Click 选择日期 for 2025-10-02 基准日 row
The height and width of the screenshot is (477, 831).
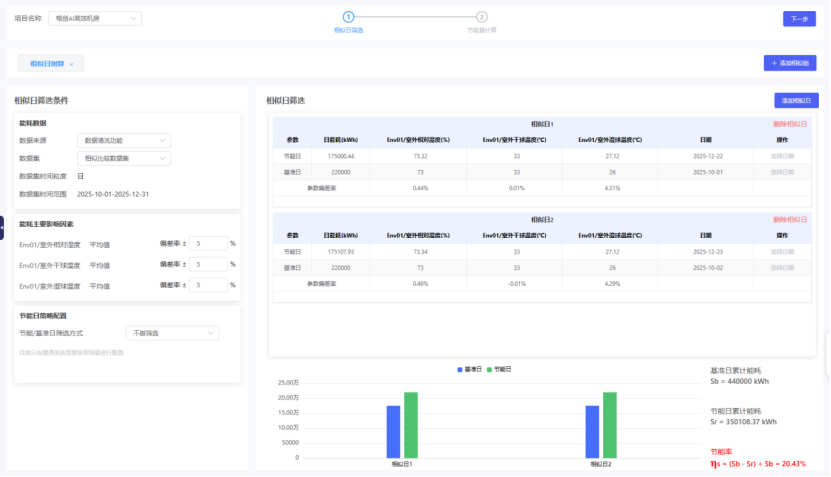pos(782,268)
